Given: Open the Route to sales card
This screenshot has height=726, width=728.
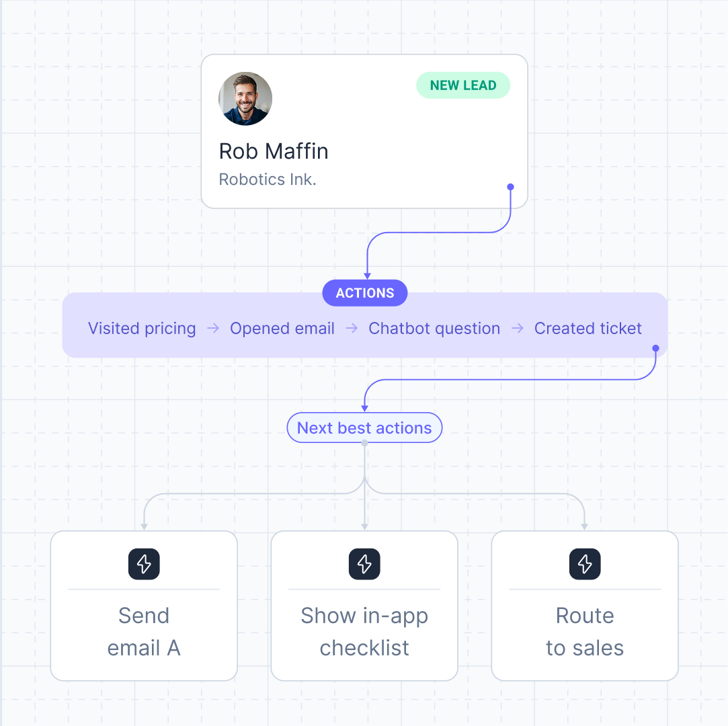Looking at the screenshot, I should tap(585, 631).
